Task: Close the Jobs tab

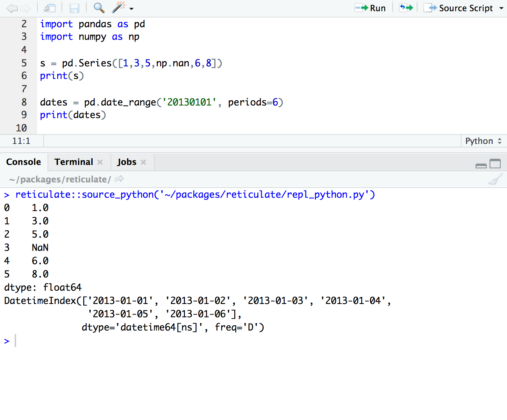Action: 143,162
